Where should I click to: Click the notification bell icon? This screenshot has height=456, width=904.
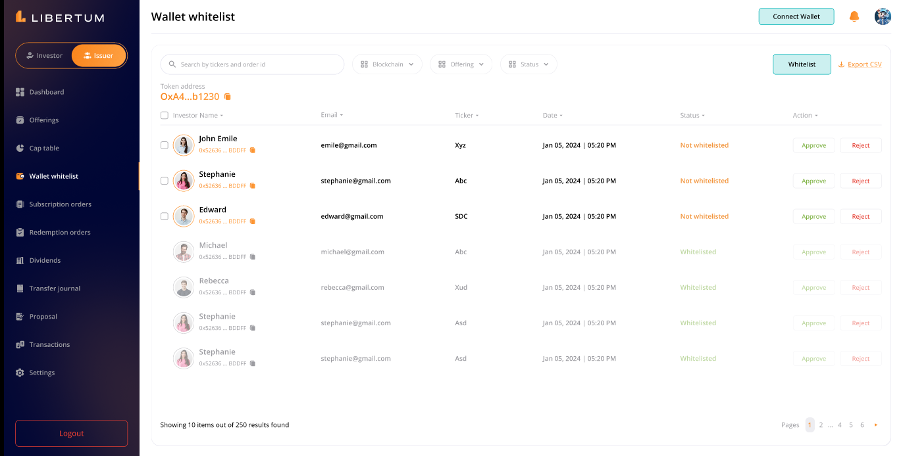tap(854, 16)
